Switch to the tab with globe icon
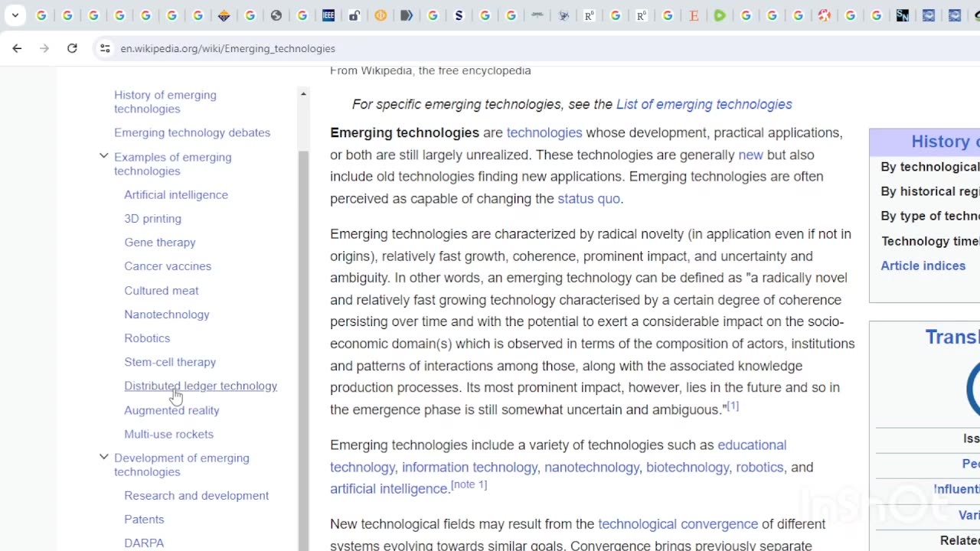 pos(276,15)
